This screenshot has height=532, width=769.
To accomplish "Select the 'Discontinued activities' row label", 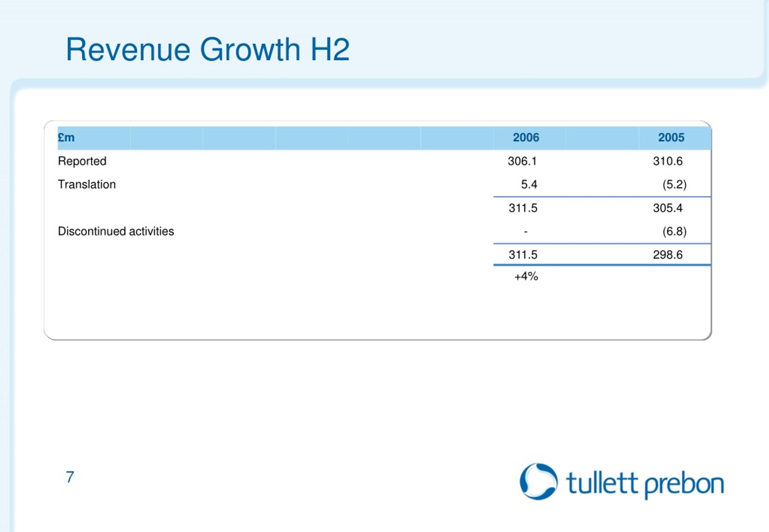I will pyautogui.click(x=116, y=231).
